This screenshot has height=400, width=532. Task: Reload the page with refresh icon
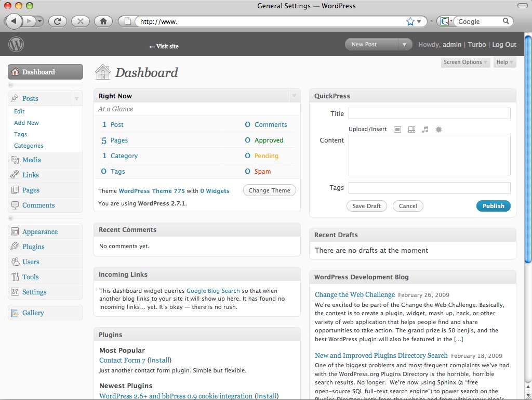click(x=57, y=21)
